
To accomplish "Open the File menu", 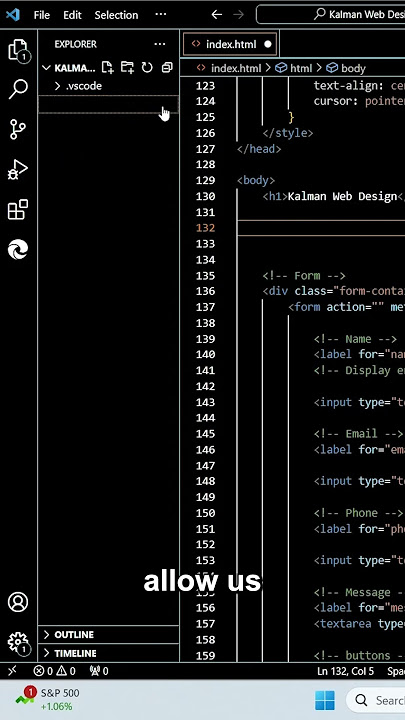I will (x=41, y=15).
